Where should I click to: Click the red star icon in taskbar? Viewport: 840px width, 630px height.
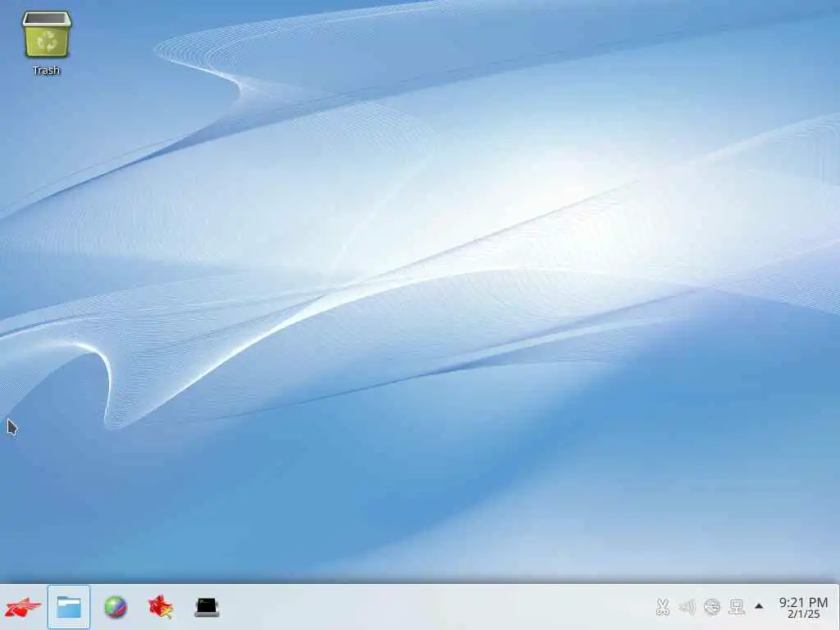pyautogui.click(x=161, y=608)
